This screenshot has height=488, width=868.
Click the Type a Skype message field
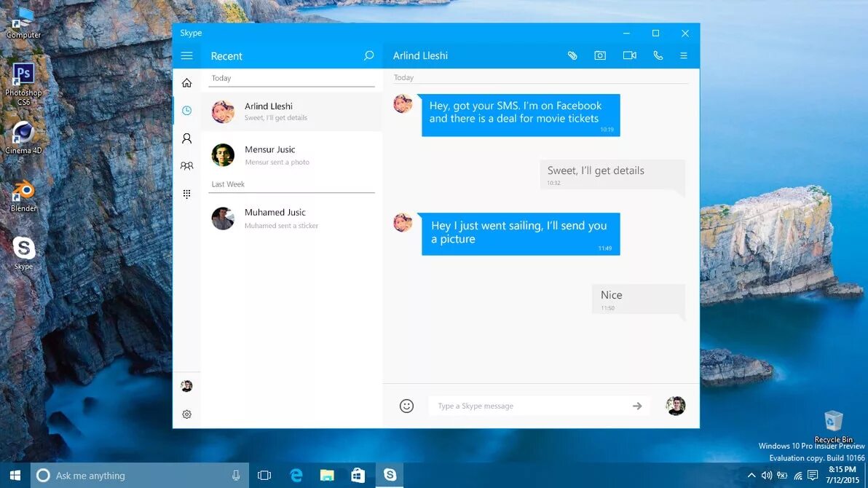pos(524,406)
